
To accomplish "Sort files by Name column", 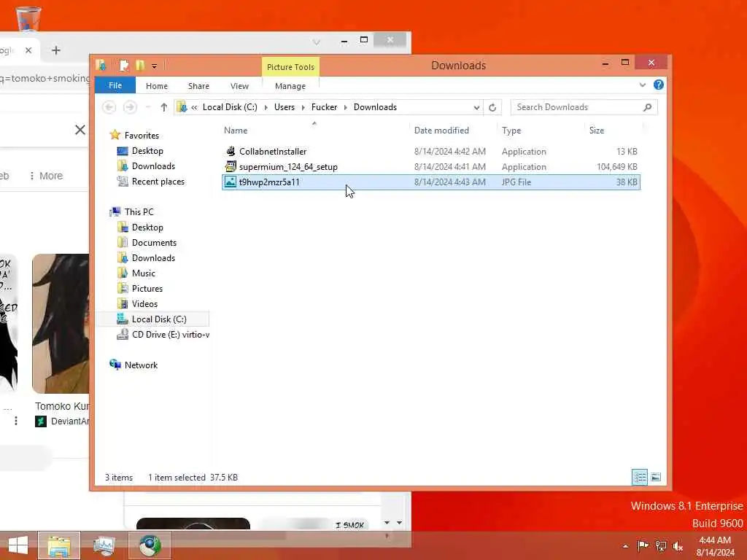I will point(236,131).
